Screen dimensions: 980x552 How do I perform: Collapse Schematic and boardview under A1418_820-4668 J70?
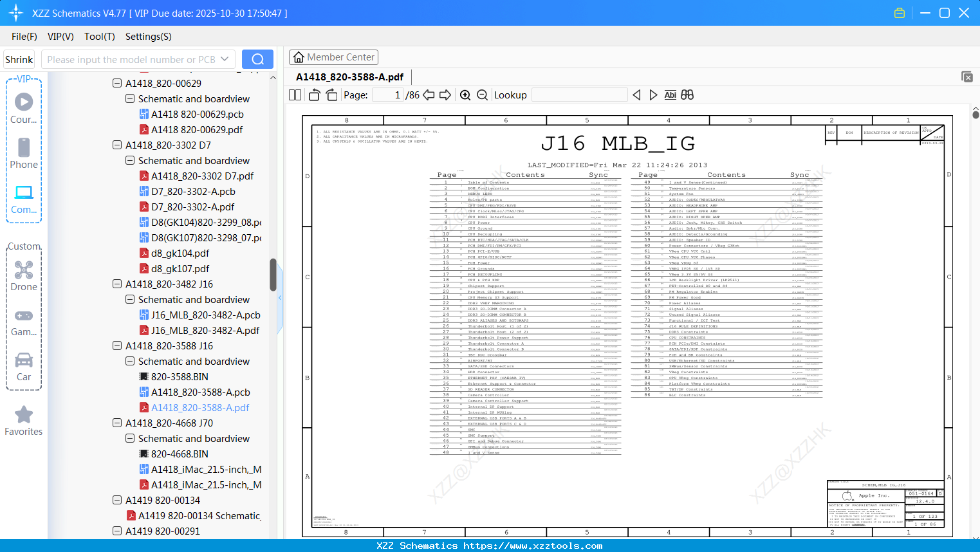point(130,438)
